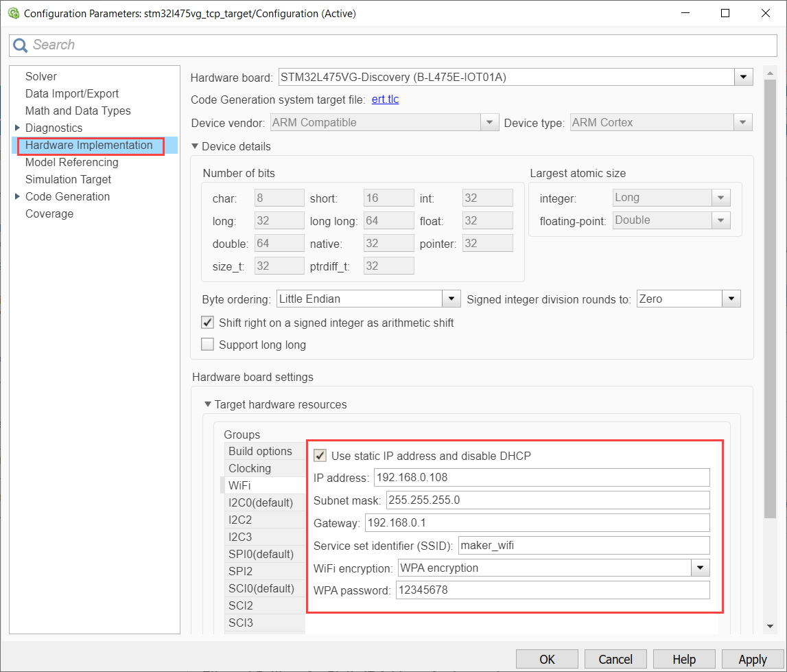Click the Apply button
This screenshot has width=787, height=672.
[x=752, y=659]
